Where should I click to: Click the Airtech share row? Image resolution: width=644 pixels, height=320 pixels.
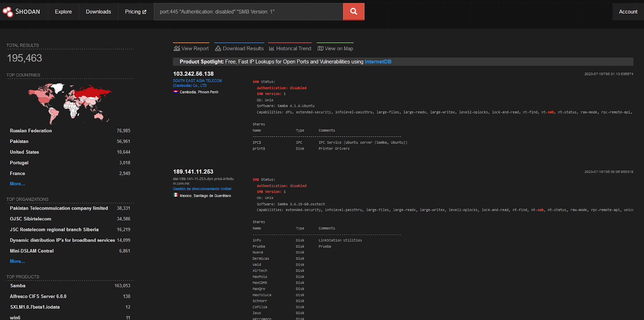point(279,271)
